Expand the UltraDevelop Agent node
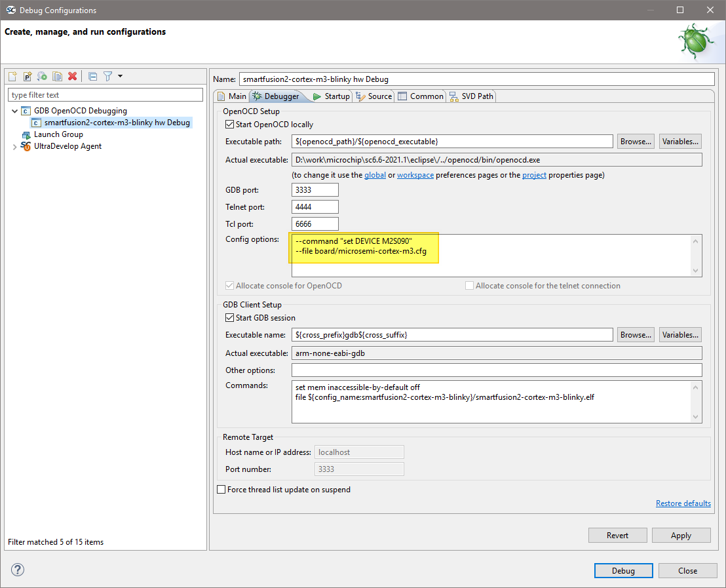Screen dimensions: 726x588 click(14, 146)
